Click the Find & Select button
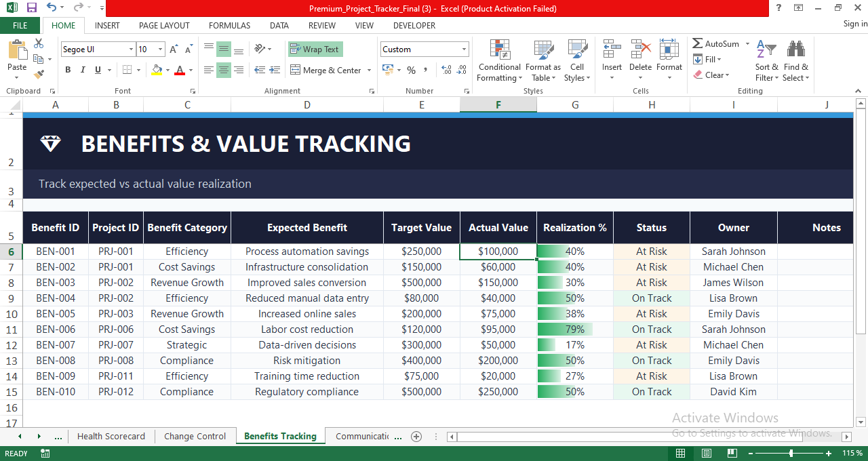The image size is (868, 461). point(795,61)
